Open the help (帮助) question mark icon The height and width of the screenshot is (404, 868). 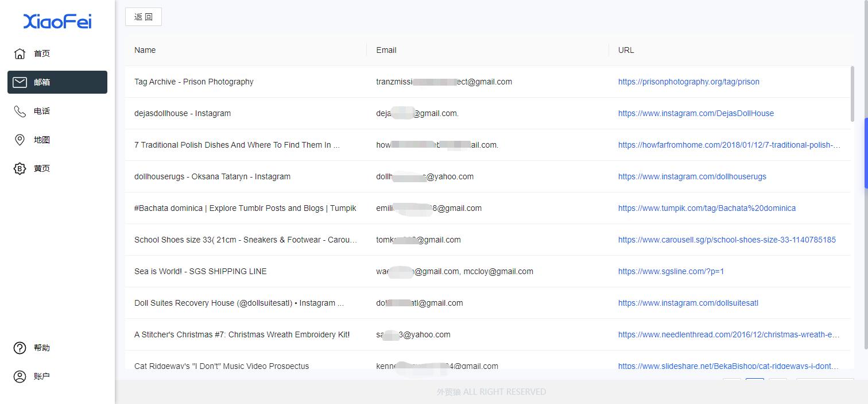[20, 348]
